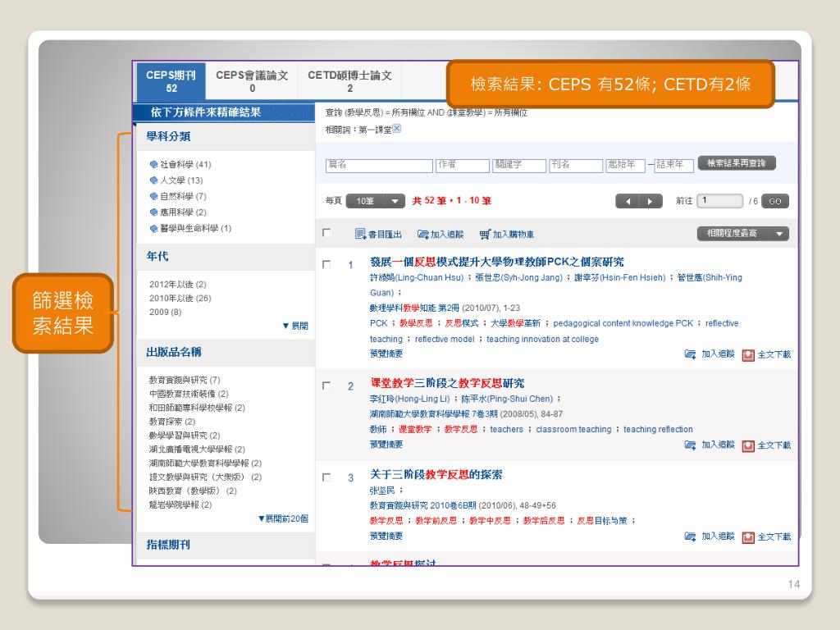Click the 關鍵字 input field

coord(519,165)
